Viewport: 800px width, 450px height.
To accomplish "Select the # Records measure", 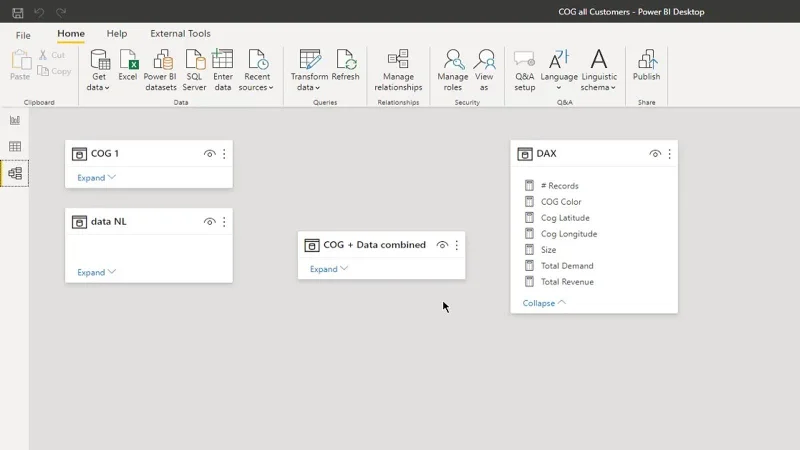I will [559, 186].
